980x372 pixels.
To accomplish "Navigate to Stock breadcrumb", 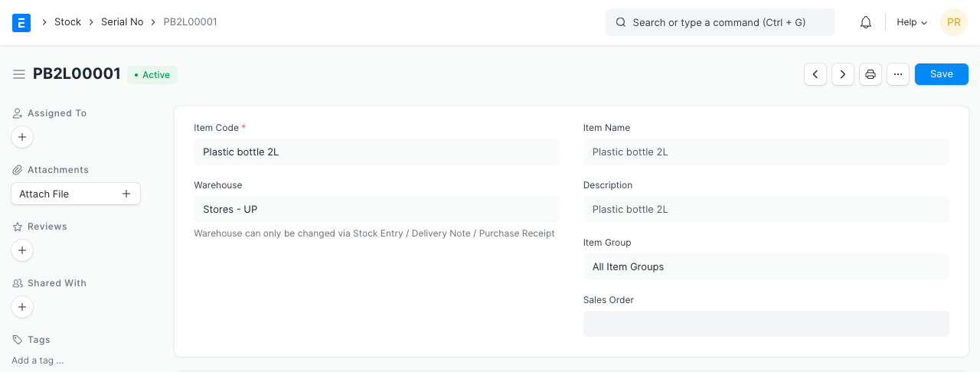I will 67,22.
